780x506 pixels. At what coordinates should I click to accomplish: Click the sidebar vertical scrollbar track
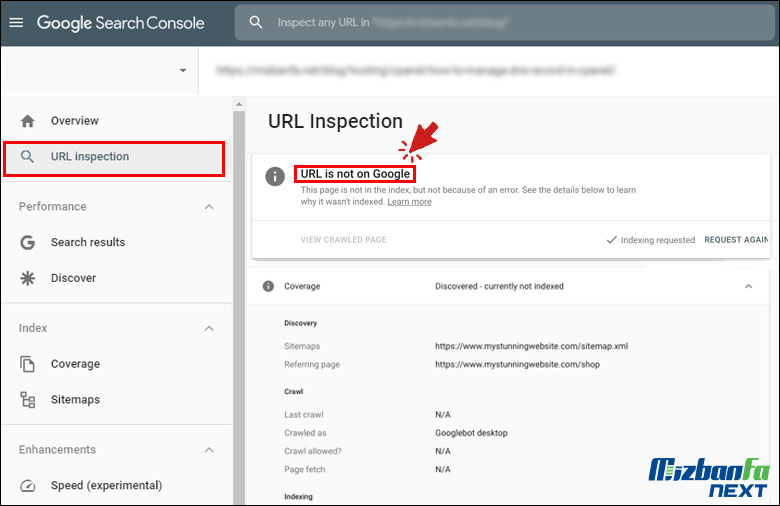[x=239, y=307]
